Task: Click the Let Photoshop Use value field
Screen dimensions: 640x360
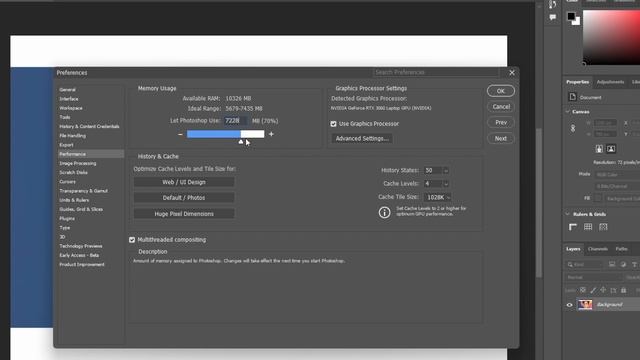Action: tap(236, 121)
